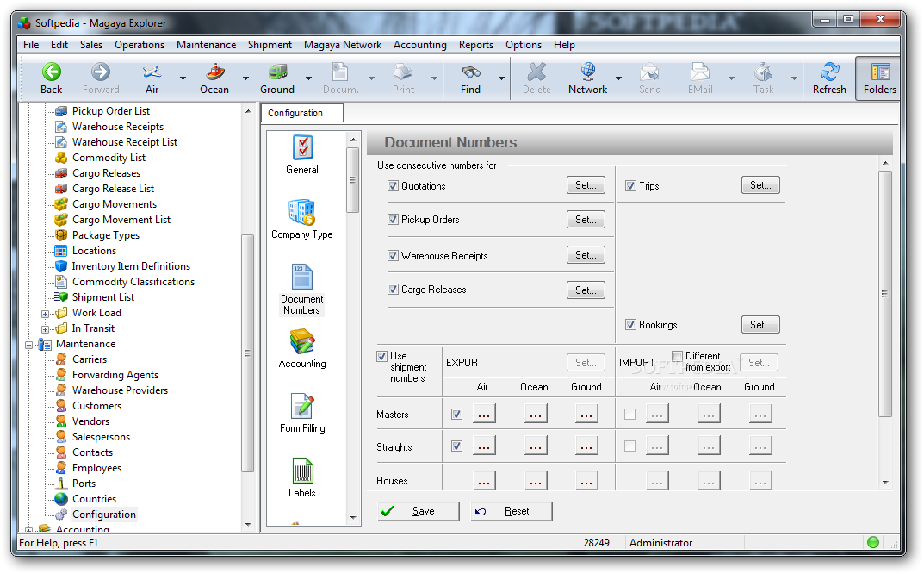This screenshot has height=574, width=924.
Task: Click the Find binoculars icon
Action: click(470, 72)
